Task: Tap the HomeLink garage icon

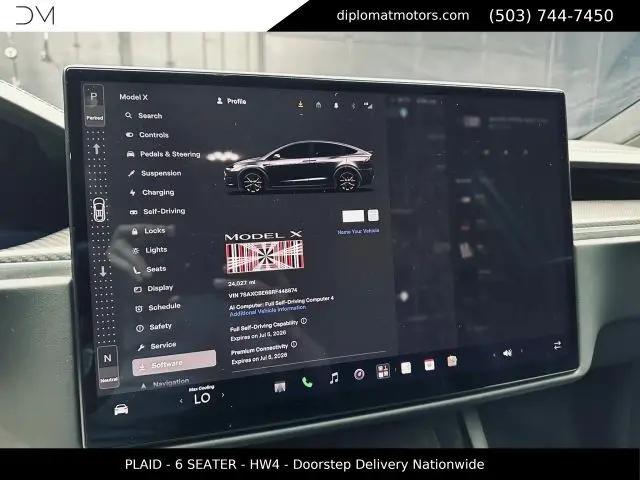Action: 318,105
